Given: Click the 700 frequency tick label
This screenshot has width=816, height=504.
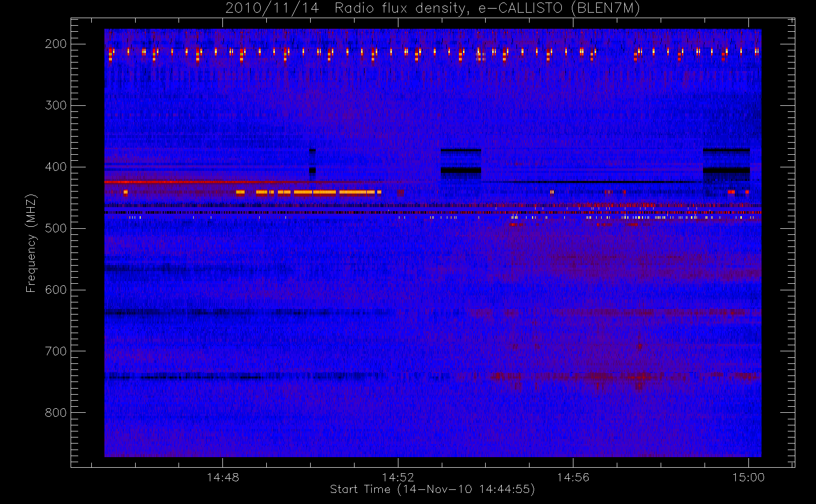Looking at the screenshot, I should coord(56,351).
